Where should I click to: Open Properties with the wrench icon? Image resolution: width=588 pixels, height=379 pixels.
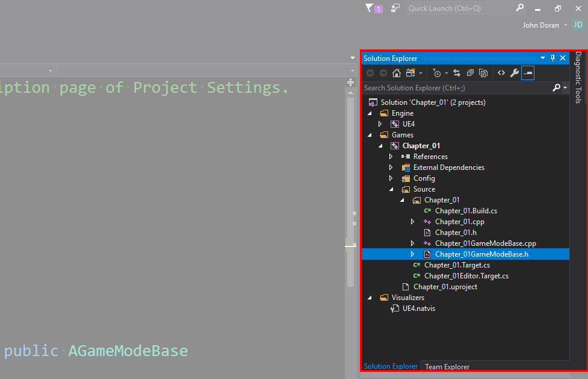click(x=515, y=73)
